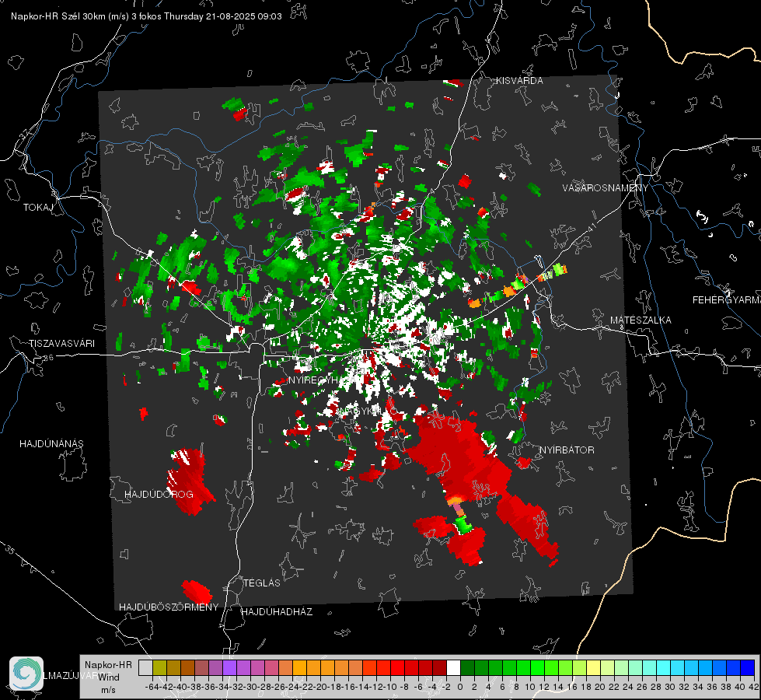Click the NYÍRBÁTOR town label

[567, 450]
